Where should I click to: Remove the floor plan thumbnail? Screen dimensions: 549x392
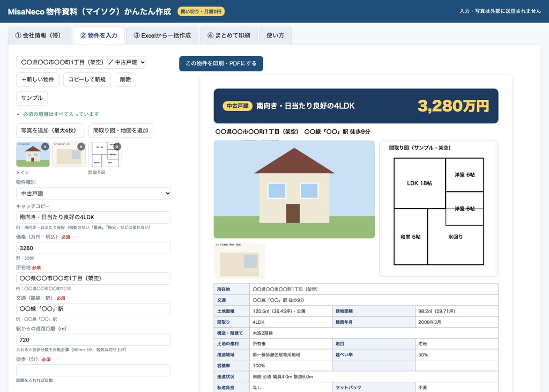pyautogui.click(x=117, y=147)
